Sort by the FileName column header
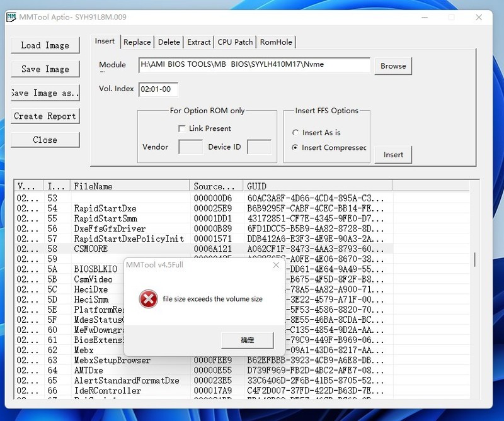The image size is (504, 421). [x=130, y=186]
